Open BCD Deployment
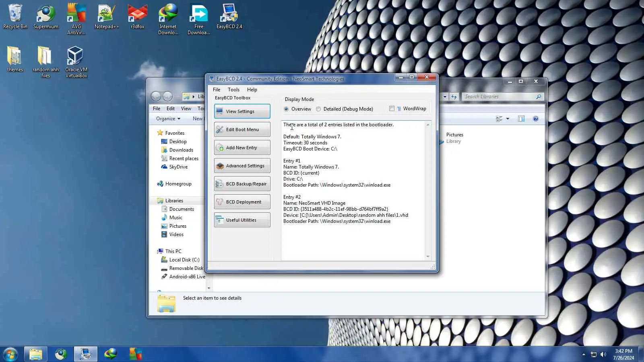644x362 pixels. pos(242,202)
